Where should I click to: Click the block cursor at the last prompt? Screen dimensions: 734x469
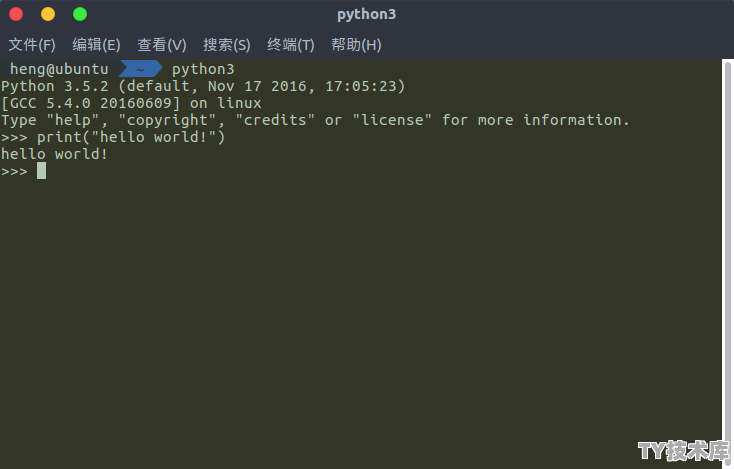[x=42, y=171]
